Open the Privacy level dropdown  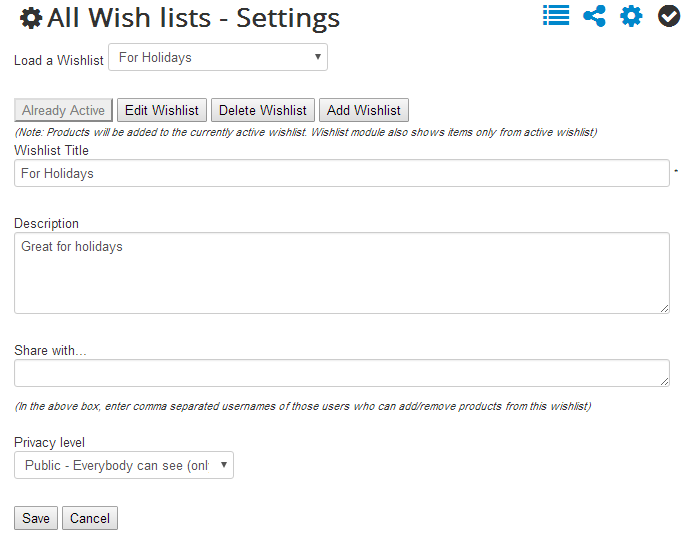[124, 465]
